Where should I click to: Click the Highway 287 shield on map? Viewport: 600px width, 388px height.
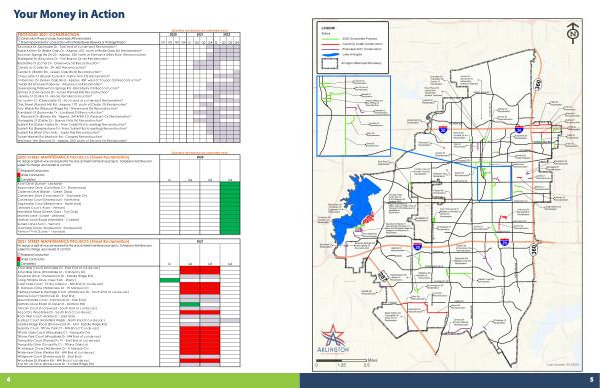click(382, 277)
